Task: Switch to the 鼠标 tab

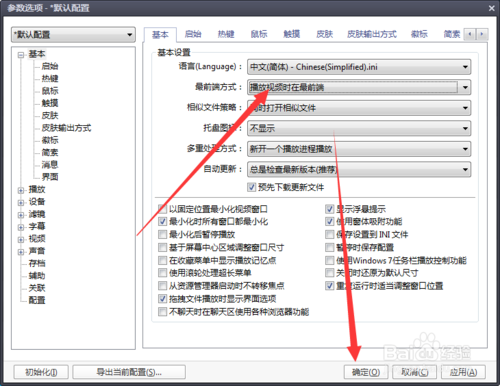Action: pos(259,34)
